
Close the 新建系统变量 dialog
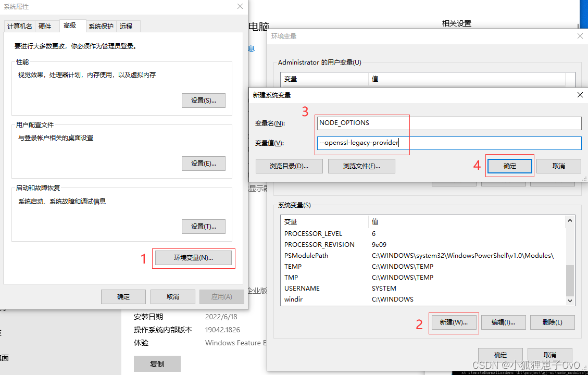click(x=580, y=95)
